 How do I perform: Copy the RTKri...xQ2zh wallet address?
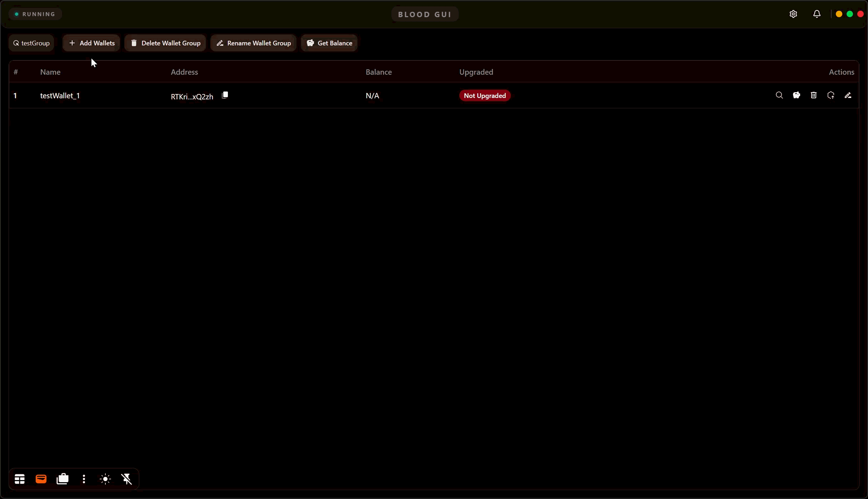[225, 95]
